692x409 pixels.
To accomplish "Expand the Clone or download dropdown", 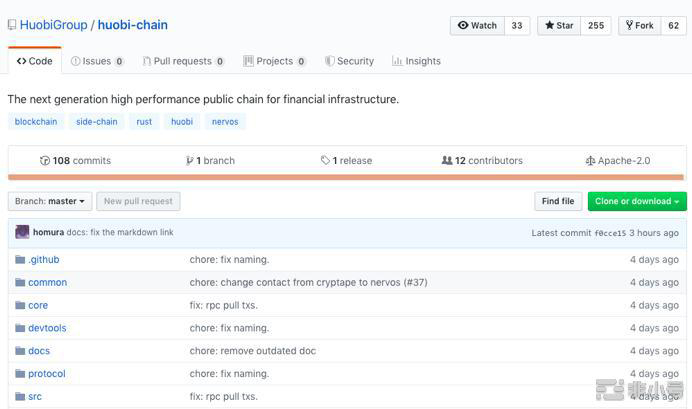I will click(637, 201).
